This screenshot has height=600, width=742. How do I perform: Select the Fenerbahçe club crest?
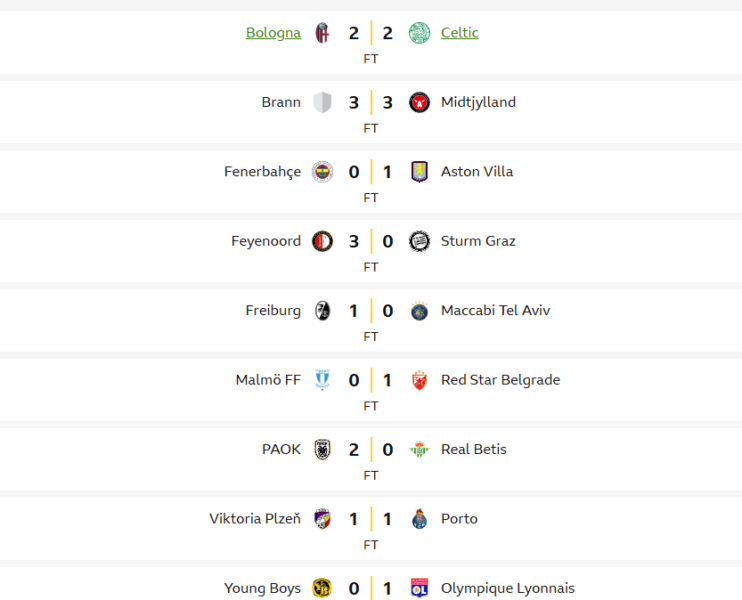pyautogui.click(x=322, y=172)
